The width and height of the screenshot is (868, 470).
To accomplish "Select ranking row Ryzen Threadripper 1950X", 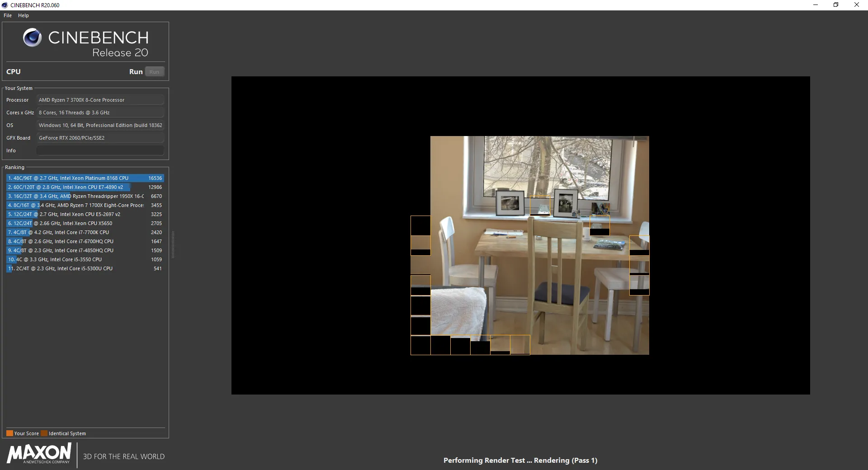I will pyautogui.click(x=85, y=196).
